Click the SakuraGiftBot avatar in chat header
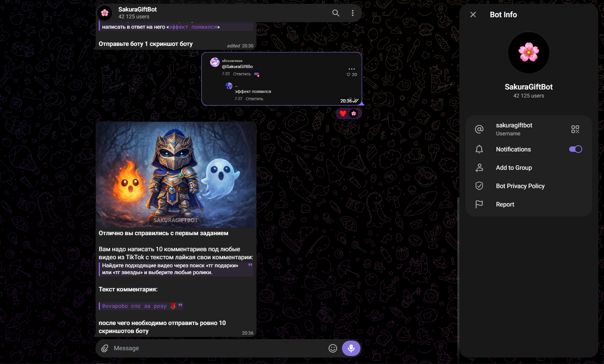Screen dimensions: 604x364 coord(104,13)
